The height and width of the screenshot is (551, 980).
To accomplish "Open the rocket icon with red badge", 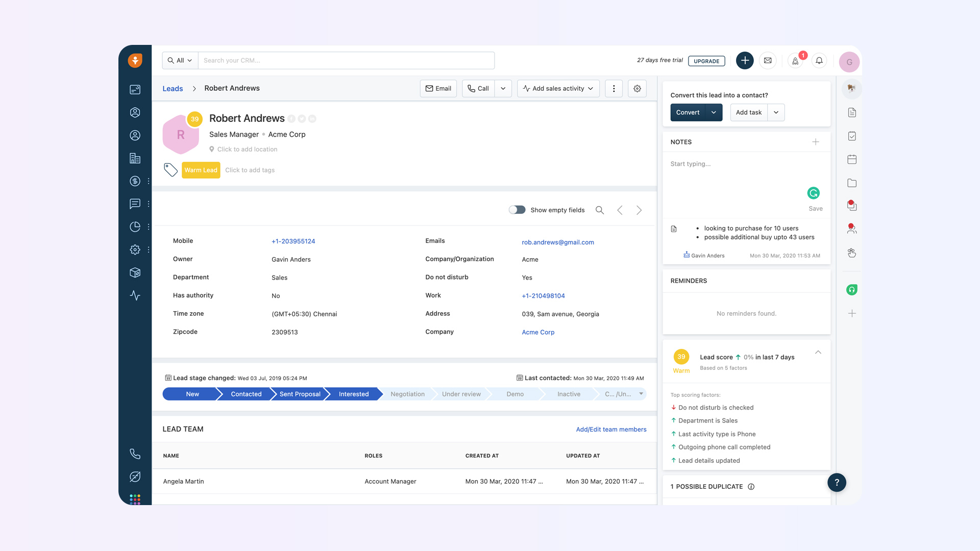I will pyautogui.click(x=795, y=61).
